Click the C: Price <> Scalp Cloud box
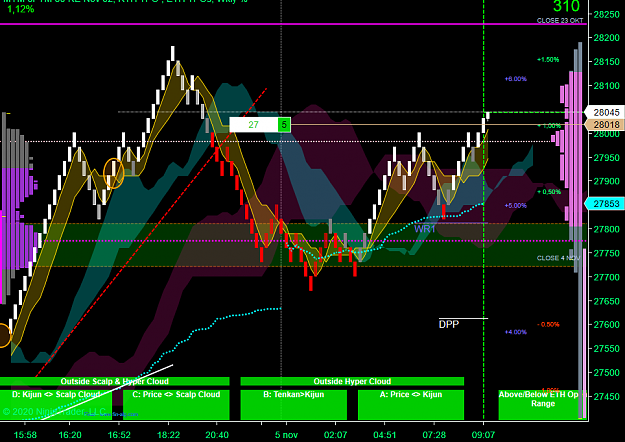This screenshot has height=442, width=625. point(176,405)
